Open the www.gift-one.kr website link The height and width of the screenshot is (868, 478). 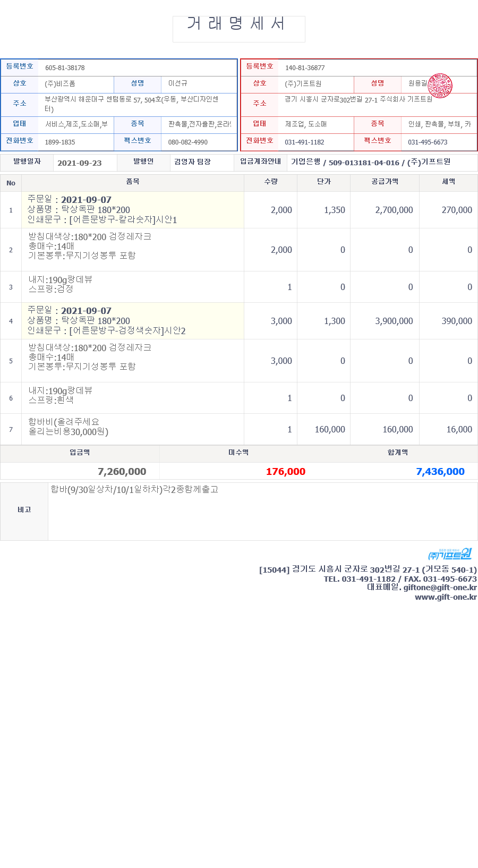pos(446,597)
